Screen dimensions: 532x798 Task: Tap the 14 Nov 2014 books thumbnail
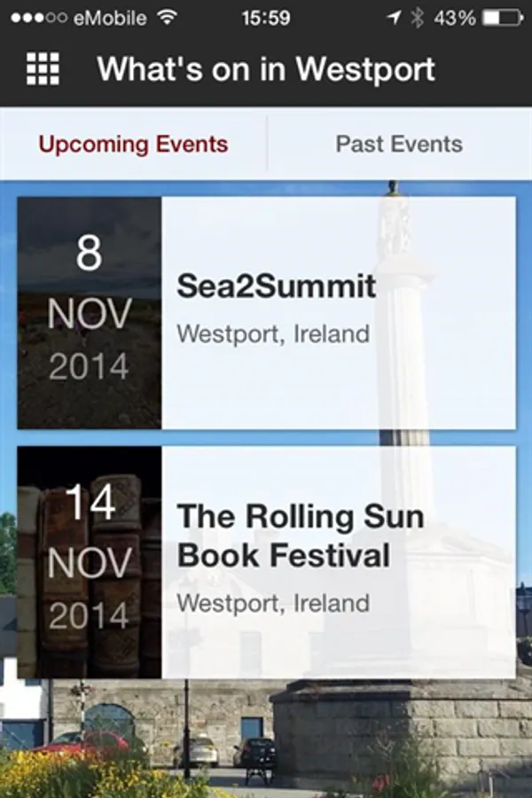[x=90, y=562]
